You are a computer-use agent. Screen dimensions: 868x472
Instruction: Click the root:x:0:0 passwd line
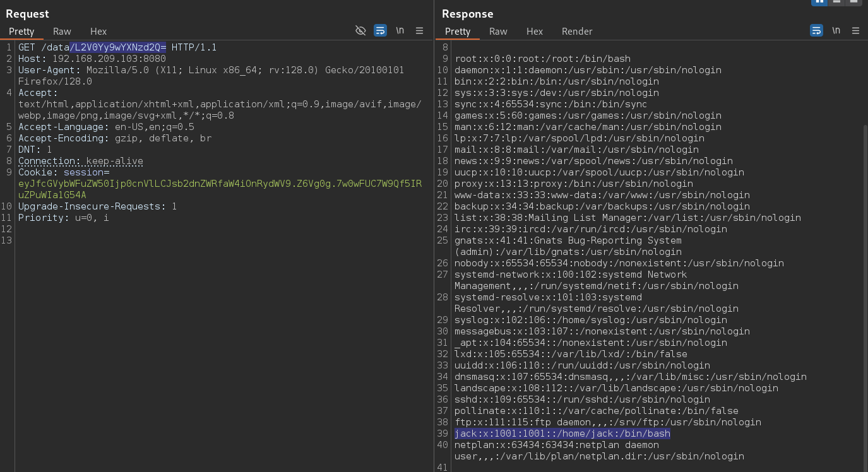click(542, 59)
